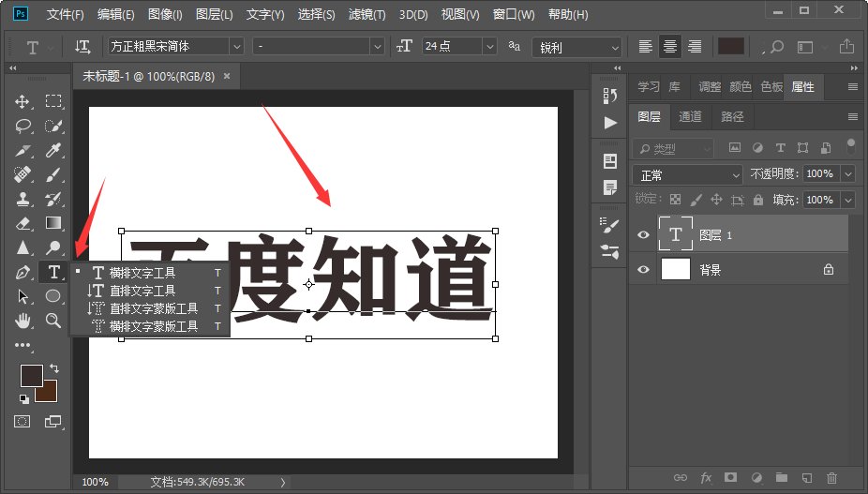The height and width of the screenshot is (494, 868).
Task: Open foreground color picker swatch
Action: pyautogui.click(x=31, y=376)
